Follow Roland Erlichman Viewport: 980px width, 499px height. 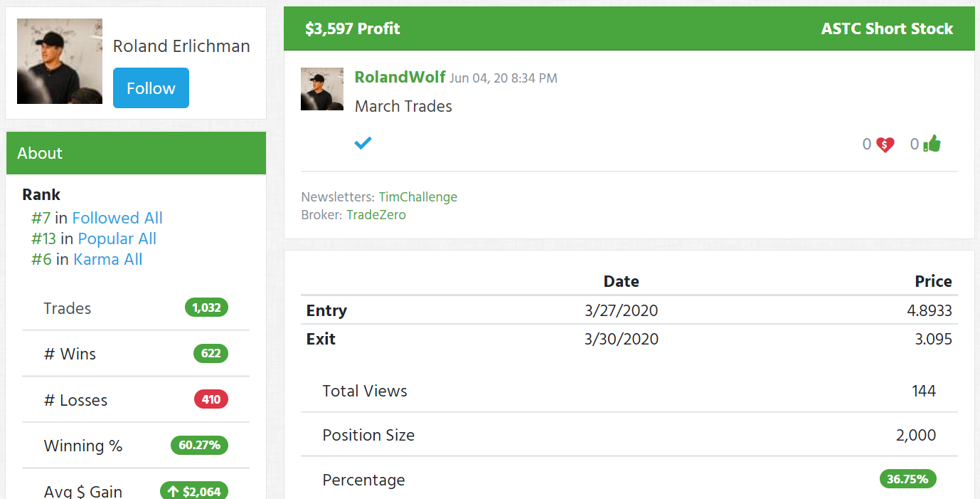151,88
